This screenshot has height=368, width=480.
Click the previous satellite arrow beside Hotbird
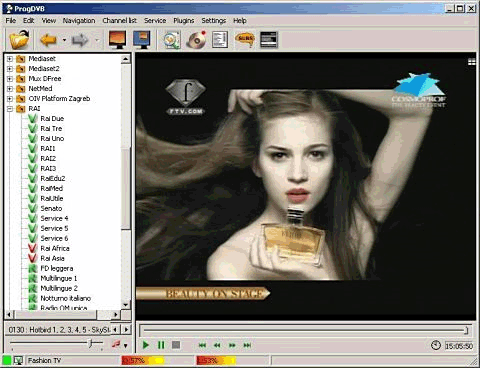(115, 330)
